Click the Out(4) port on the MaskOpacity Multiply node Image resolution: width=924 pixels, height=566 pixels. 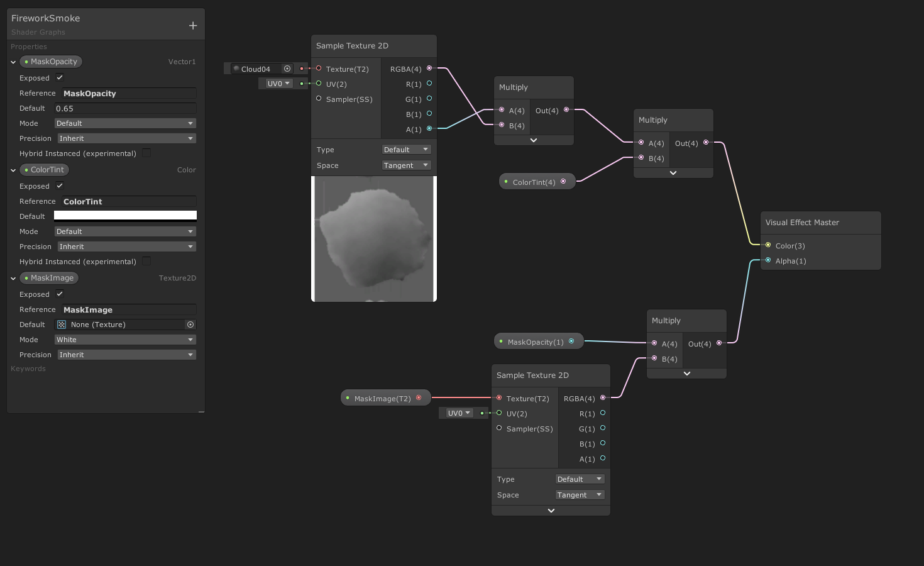719,344
